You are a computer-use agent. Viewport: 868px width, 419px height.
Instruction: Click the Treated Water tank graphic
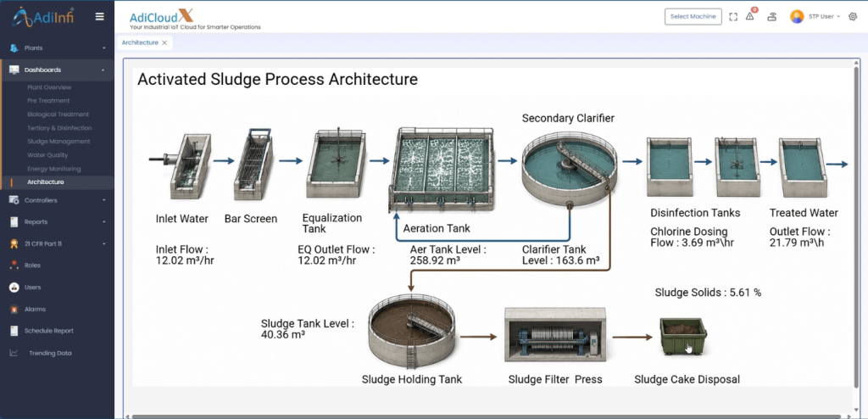point(803,167)
